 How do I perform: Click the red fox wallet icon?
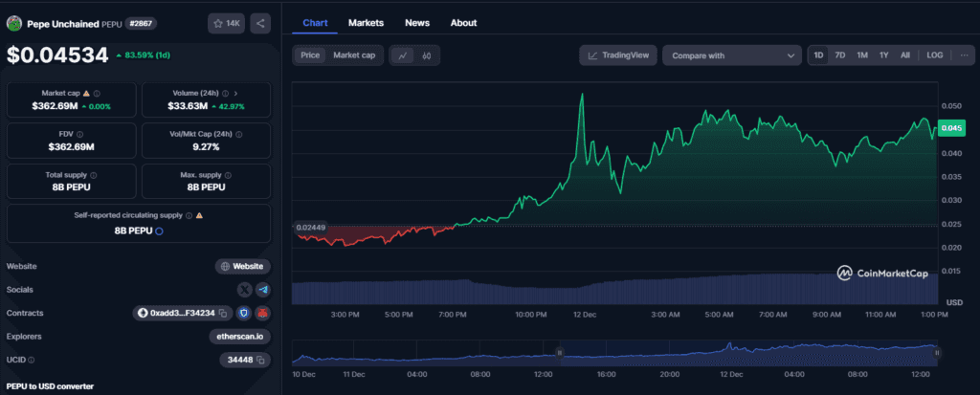pos(263,313)
